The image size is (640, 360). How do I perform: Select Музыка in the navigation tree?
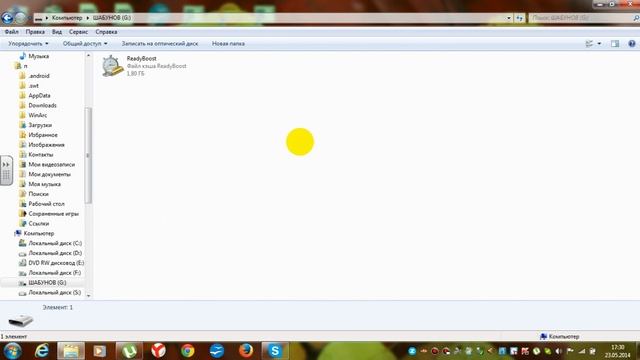[39, 56]
